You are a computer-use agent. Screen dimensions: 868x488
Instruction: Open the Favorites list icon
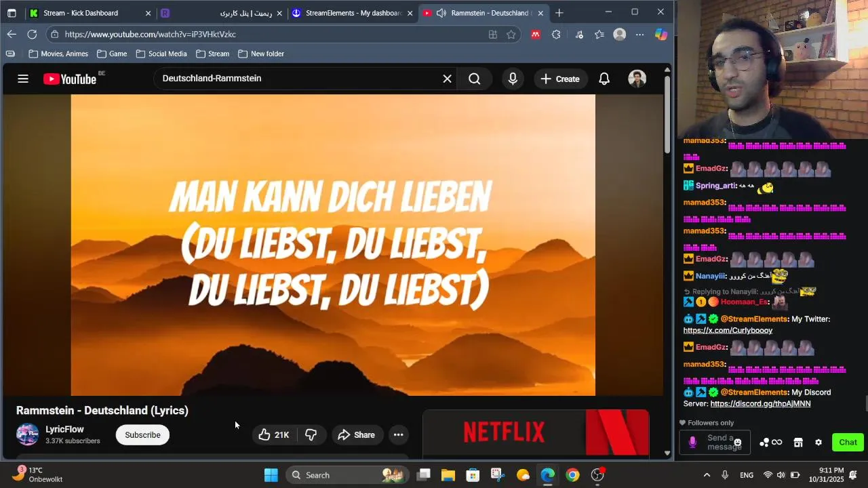tap(599, 34)
